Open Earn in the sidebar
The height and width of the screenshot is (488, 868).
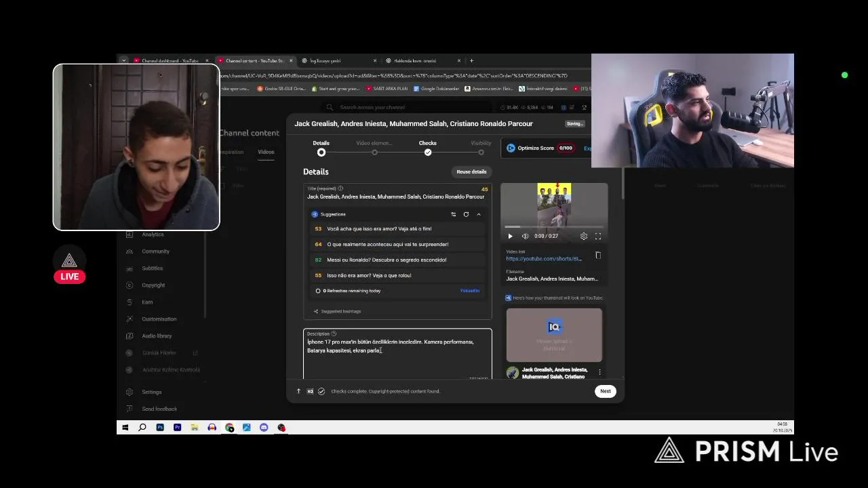click(147, 302)
